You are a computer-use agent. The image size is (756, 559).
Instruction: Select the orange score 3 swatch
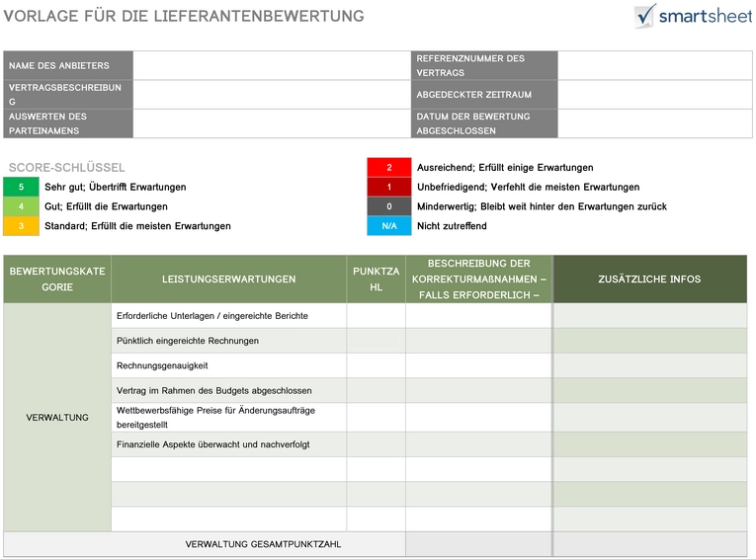(x=21, y=226)
